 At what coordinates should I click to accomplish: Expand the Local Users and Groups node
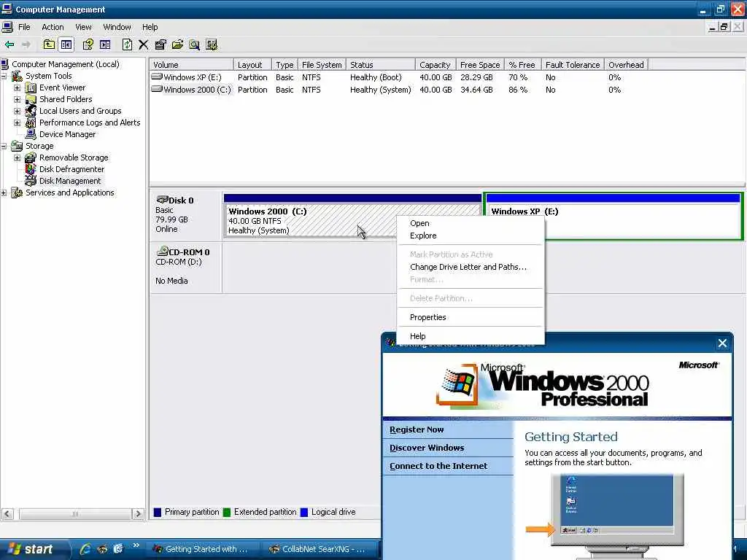[18, 111]
